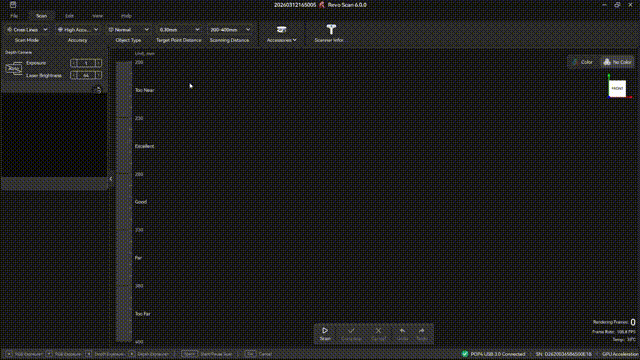
Task: Expand the Object Type Normal dropdown
Action: pyautogui.click(x=128, y=30)
